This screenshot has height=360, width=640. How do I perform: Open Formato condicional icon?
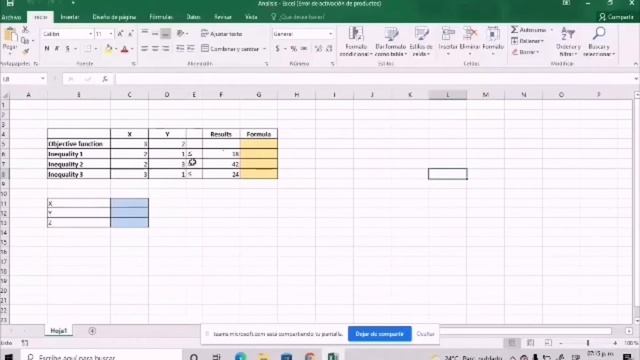356,34
